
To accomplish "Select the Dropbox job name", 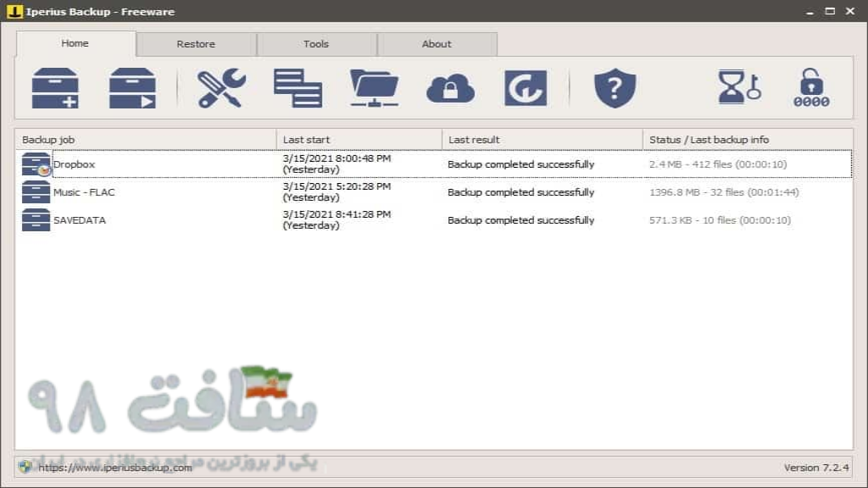I will click(x=75, y=164).
